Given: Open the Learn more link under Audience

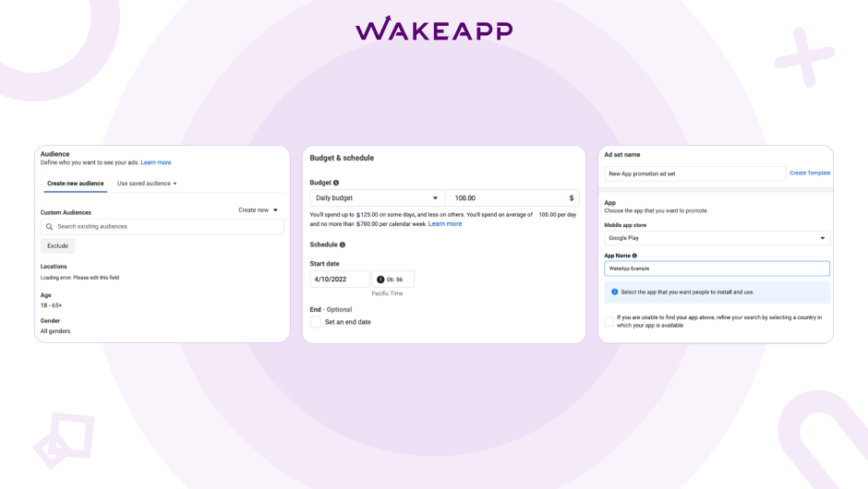Looking at the screenshot, I should [155, 162].
